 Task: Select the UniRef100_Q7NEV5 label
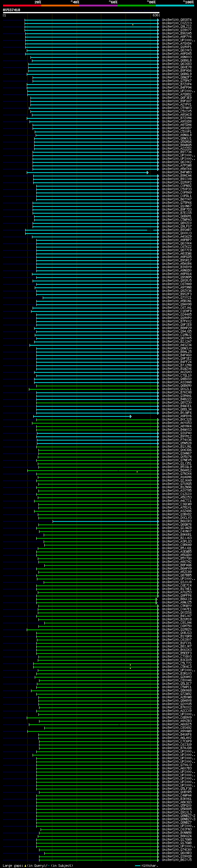point(177,460)
